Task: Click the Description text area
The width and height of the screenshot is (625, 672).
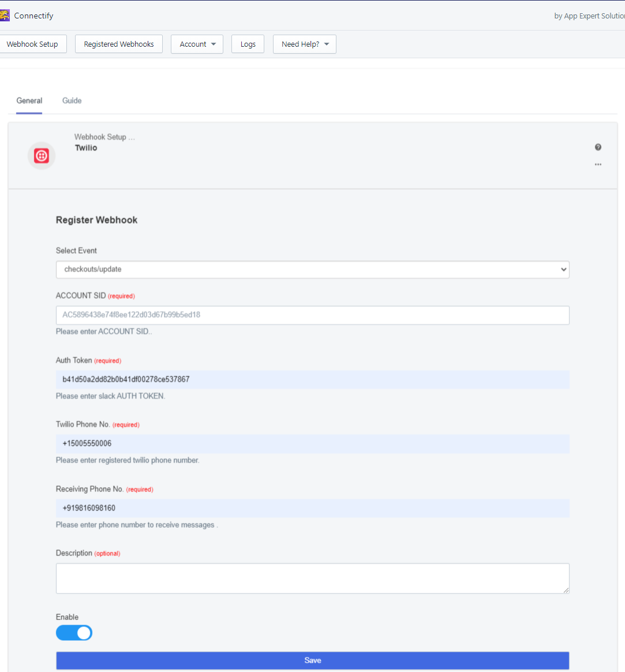Action: (313, 579)
